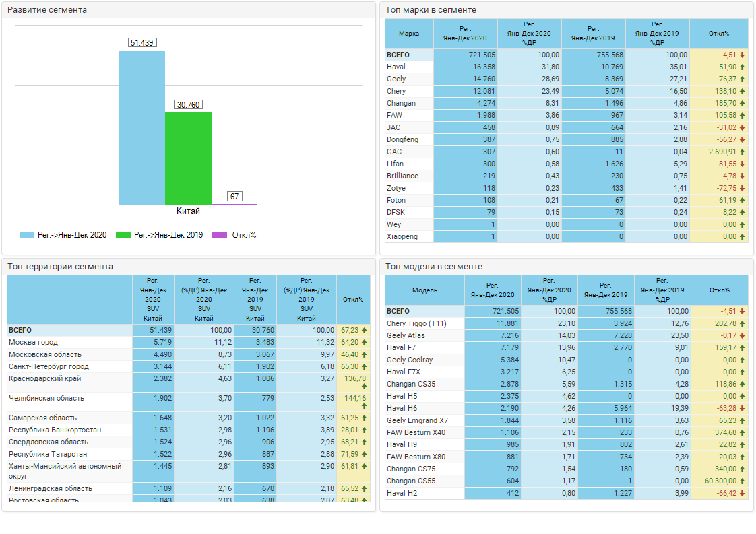Viewport: 756px width, 534px height.
Task: Click the Chery Tiggo (T11) model name
Action: tap(416, 323)
